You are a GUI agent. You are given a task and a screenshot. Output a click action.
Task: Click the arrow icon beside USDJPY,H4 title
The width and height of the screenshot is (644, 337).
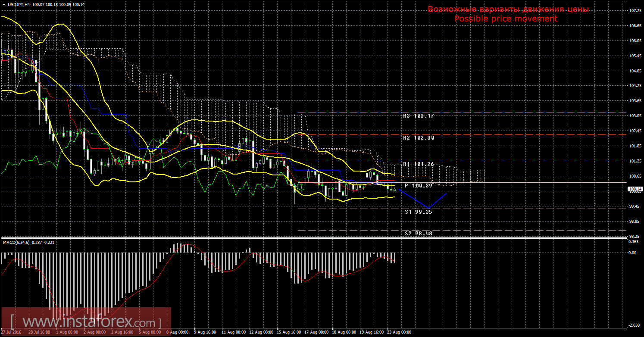(4, 4)
